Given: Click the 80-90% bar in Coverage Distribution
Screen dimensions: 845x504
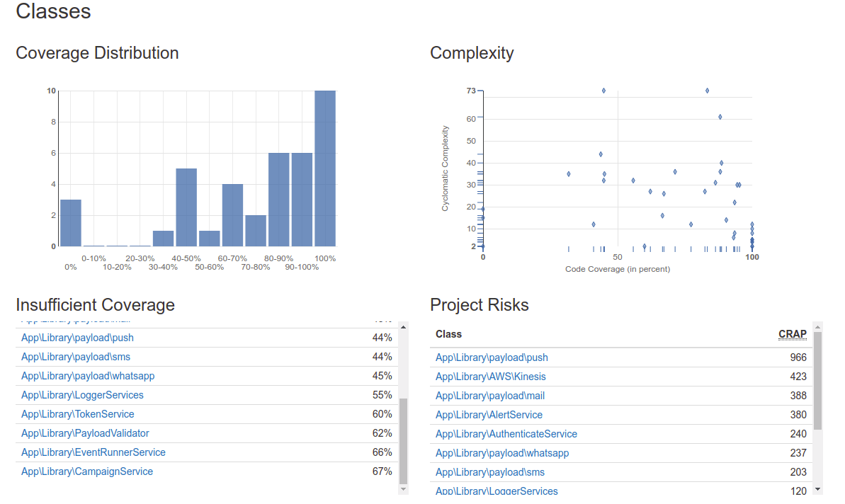Looking at the screenshot, I should point(278,200).
